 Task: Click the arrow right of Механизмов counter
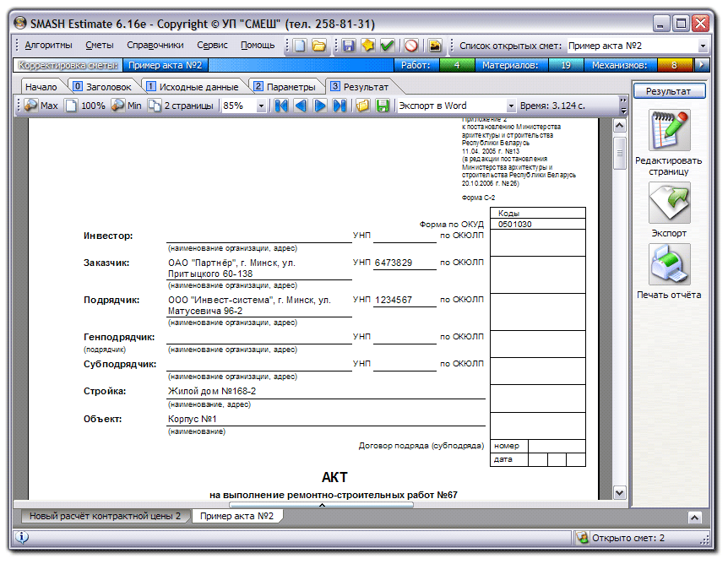[x=702, y=65]
